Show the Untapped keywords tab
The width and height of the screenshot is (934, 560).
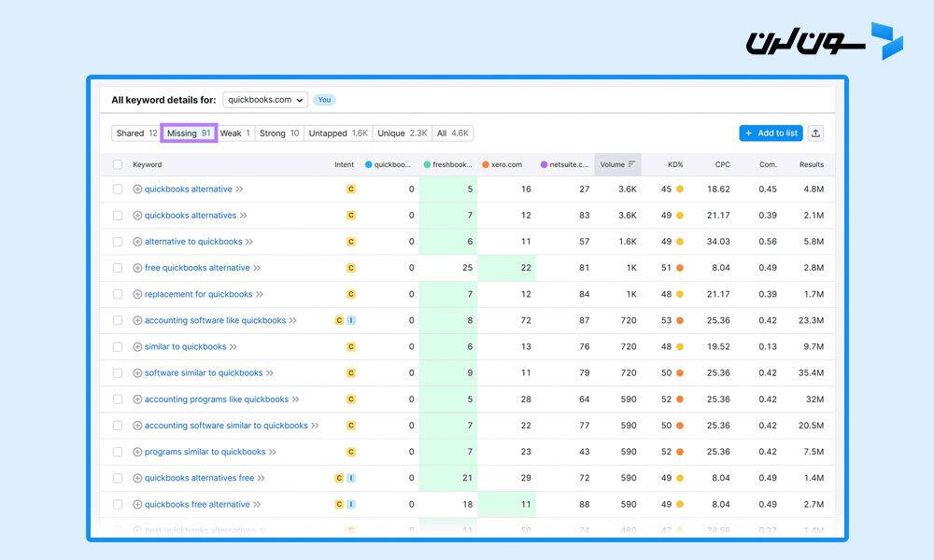click(338, 133)
